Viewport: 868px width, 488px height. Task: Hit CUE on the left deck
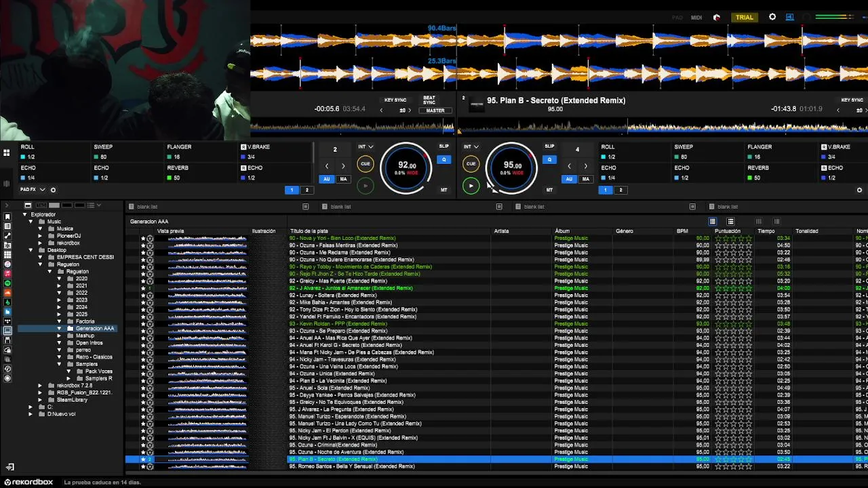(365, 163)
